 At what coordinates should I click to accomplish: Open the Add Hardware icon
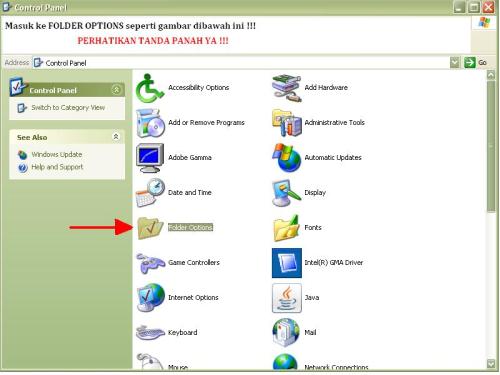[x=287, y=88]
